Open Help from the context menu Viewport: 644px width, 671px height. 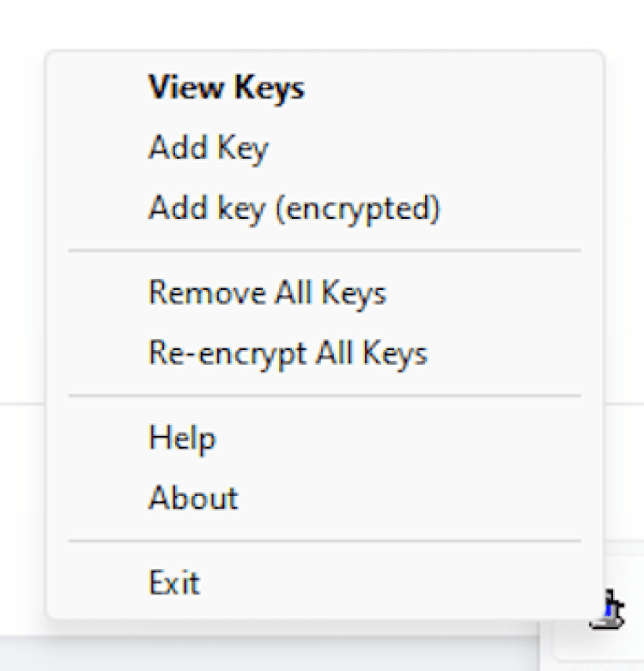[182, 438]
